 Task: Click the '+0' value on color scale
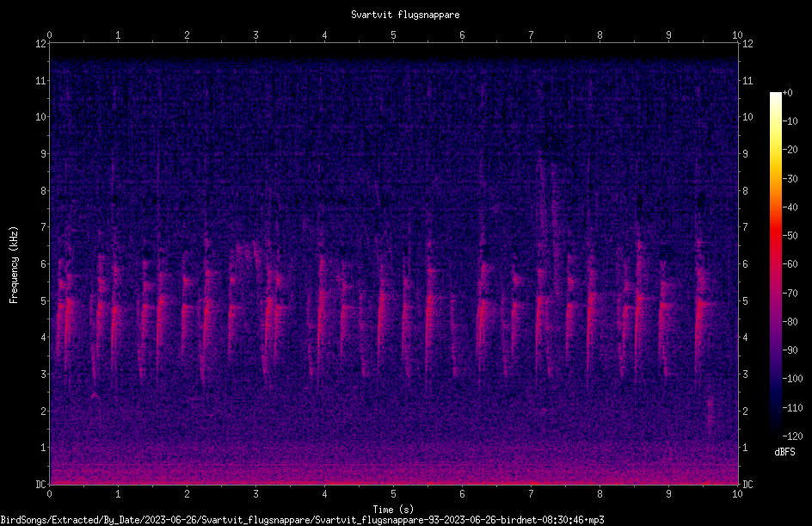(x=788, y=93)
